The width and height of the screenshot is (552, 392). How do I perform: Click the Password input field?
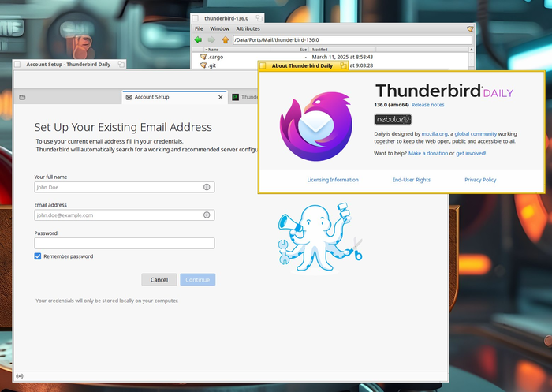(x=125, y=243)
